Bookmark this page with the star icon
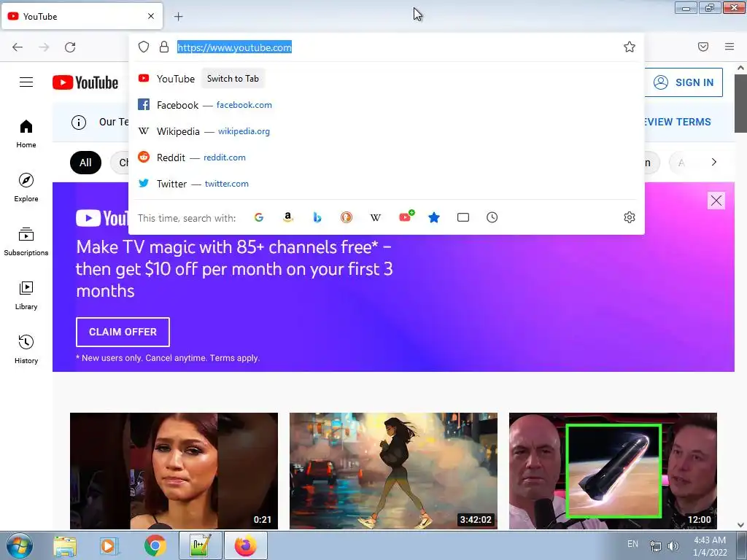This screenshot has height=560, width=747. point(630,47)
